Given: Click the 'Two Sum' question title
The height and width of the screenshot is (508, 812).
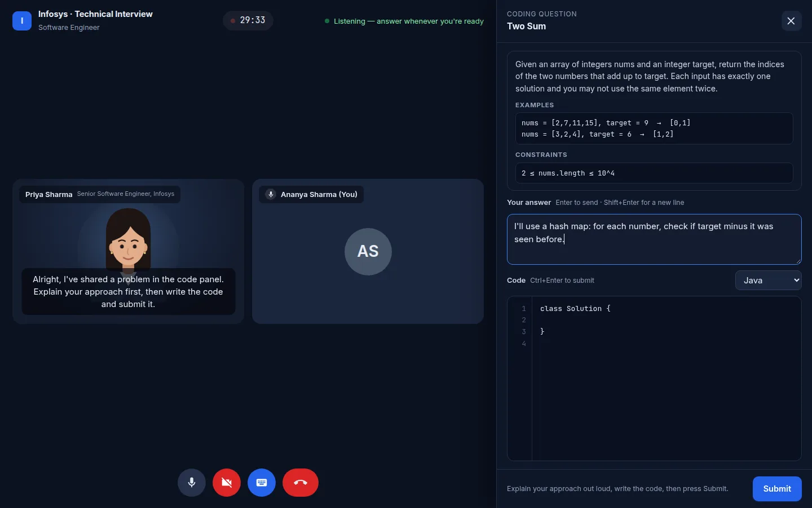Looking at the screenshot, I should [x=526, y=26].
